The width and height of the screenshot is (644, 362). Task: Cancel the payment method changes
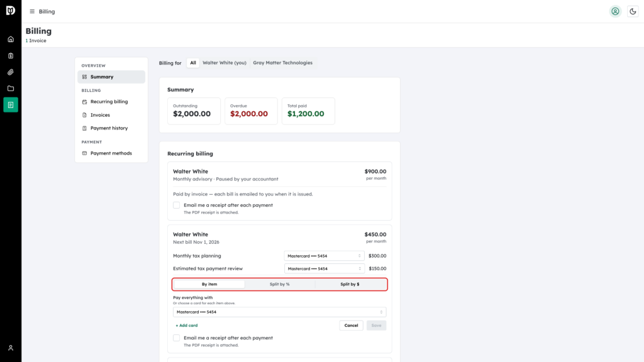(351, 326)
